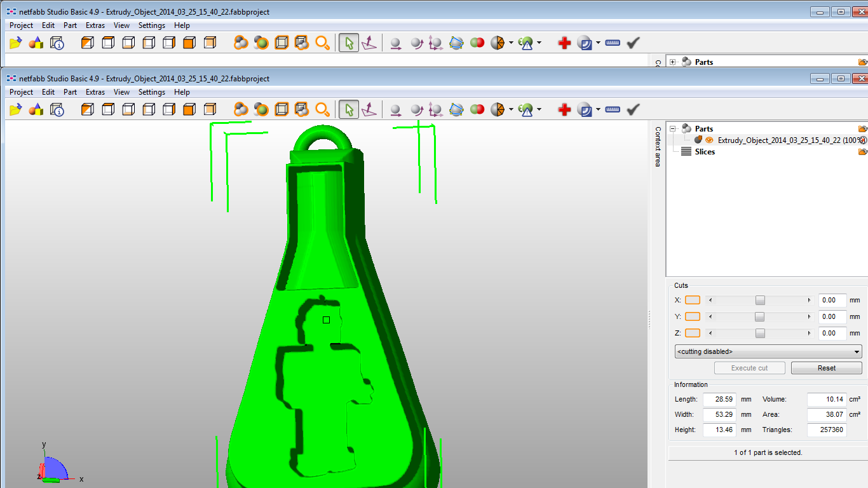Activate the selection arrow tool in front window
The image size is (868, 488).
click(x=349, y=109)
